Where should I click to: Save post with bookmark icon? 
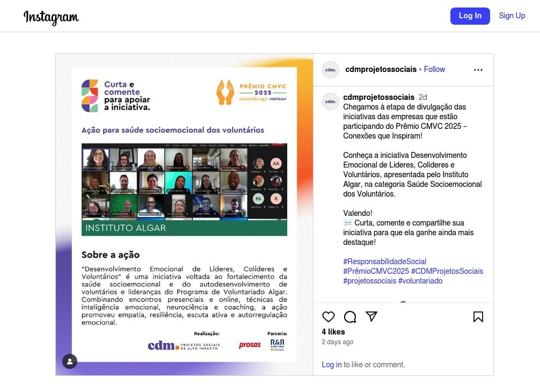[x=478, y=317]
